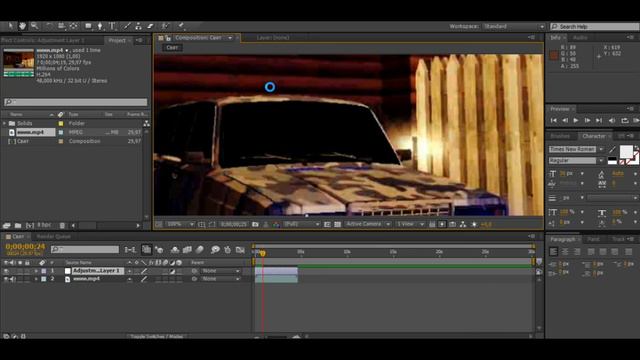
Task: Select the Eraser tool
Action: 150,26
